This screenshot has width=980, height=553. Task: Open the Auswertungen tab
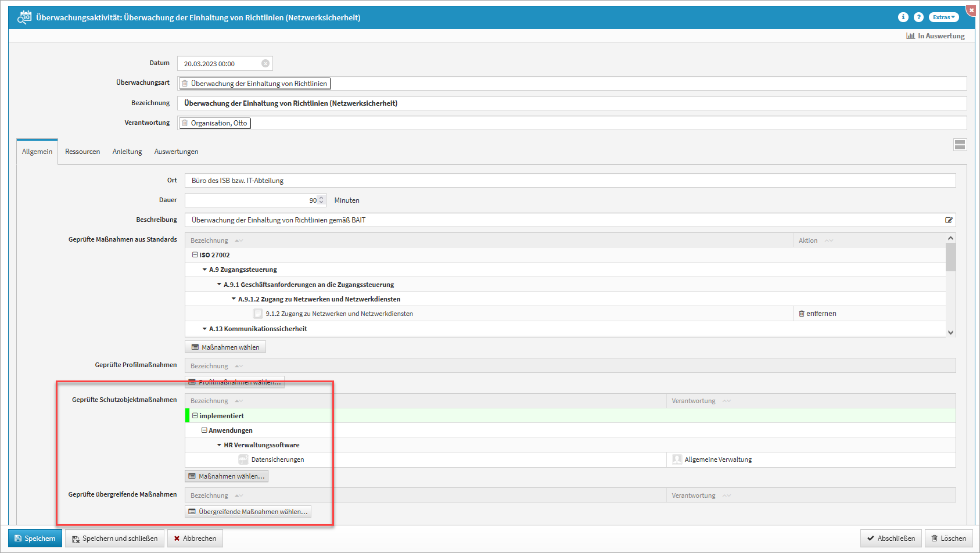coord(176,152)
